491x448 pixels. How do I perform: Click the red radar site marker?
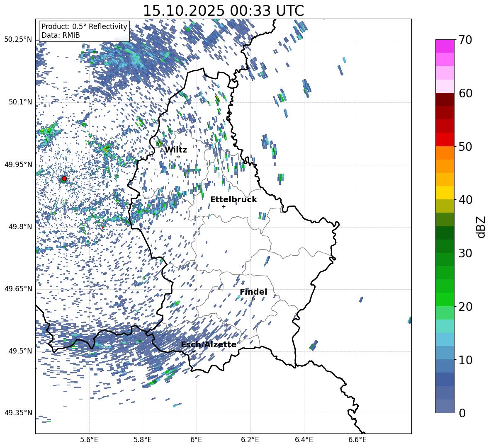pyautogui.click(x=64, y=179)
